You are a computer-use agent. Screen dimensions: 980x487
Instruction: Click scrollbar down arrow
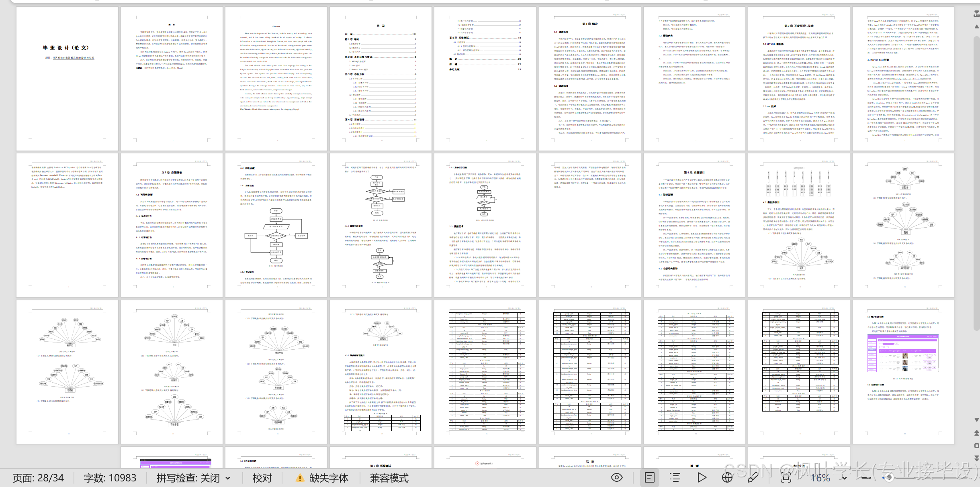pos(977,420)
